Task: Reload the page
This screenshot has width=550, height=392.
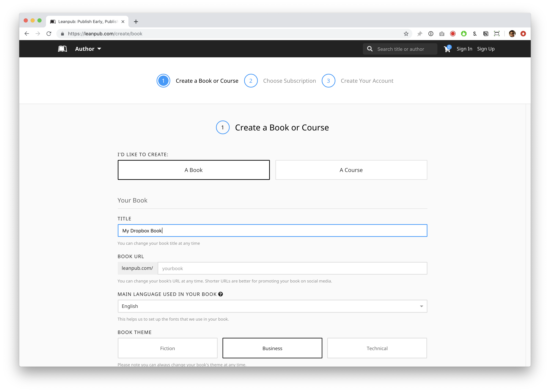Action: click(49, 34)
